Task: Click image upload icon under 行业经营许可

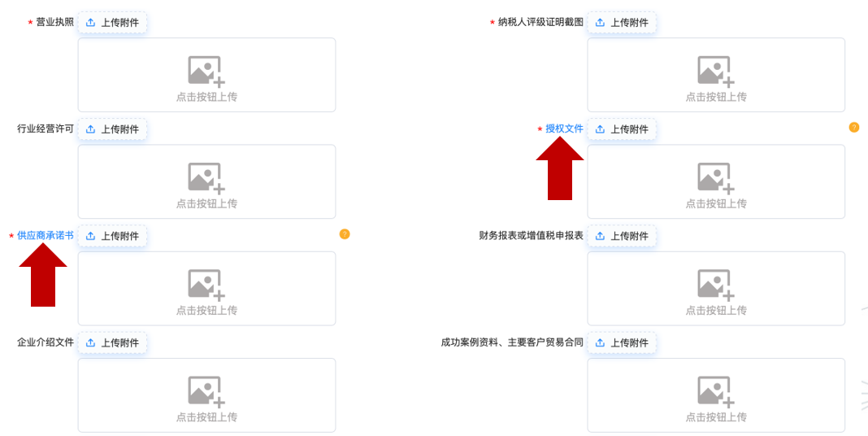Action: pyautogui.click(x=206, y=177)
